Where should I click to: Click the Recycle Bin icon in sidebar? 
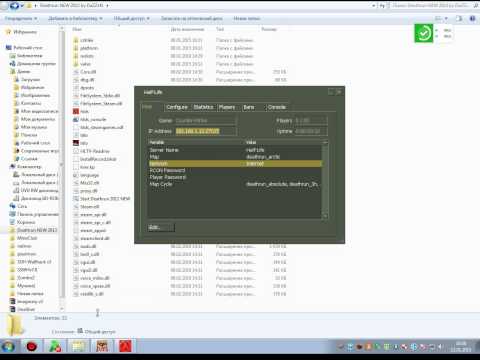13,222
